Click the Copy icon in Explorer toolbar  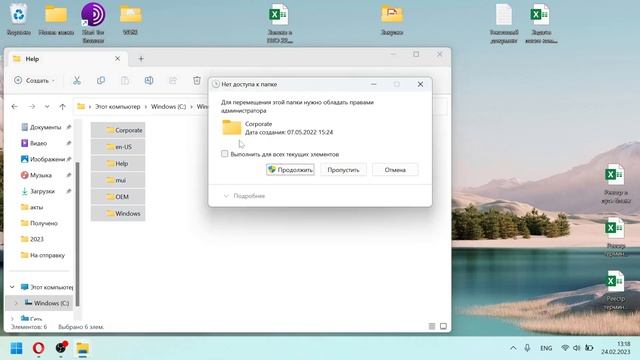[101, 80]
